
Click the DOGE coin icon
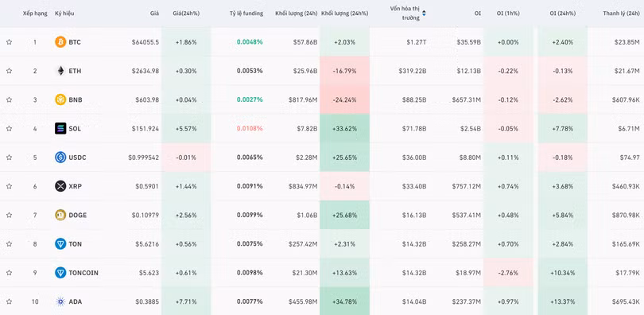[60, 215]
